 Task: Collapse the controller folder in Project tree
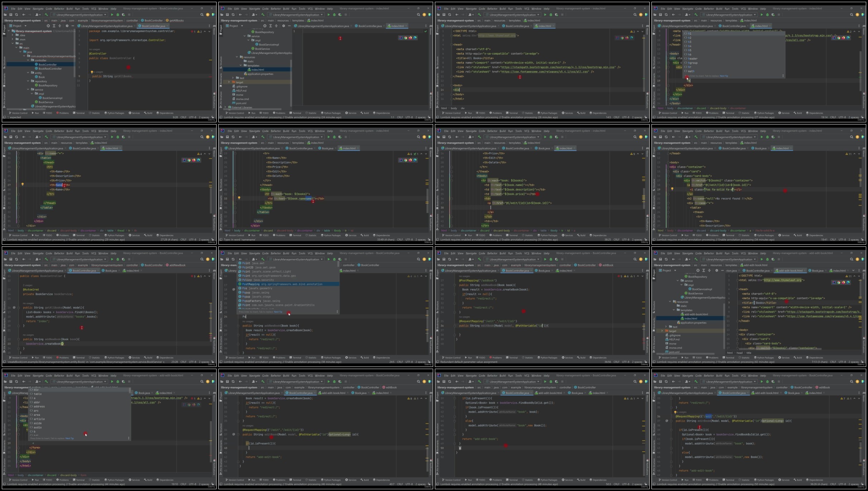(28, 60)
